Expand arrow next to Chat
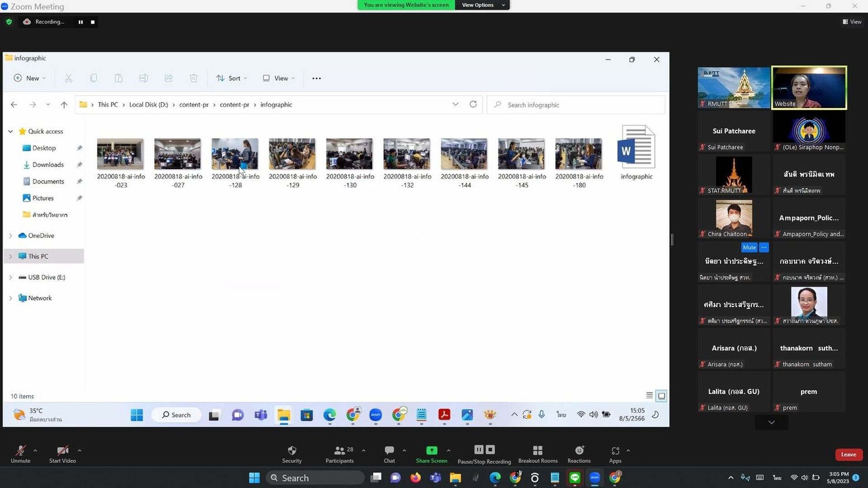 tap(404, 450)
